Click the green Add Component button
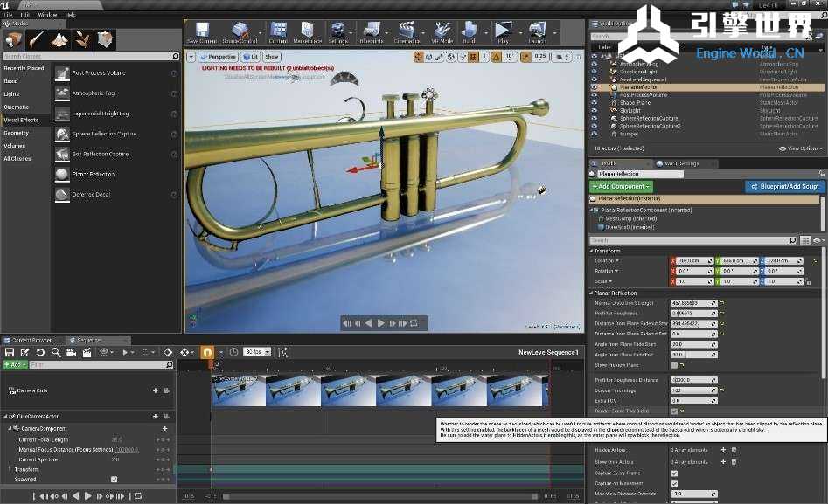Image resolution: width=828 pixels, height=504 pixels. (621, 186)
